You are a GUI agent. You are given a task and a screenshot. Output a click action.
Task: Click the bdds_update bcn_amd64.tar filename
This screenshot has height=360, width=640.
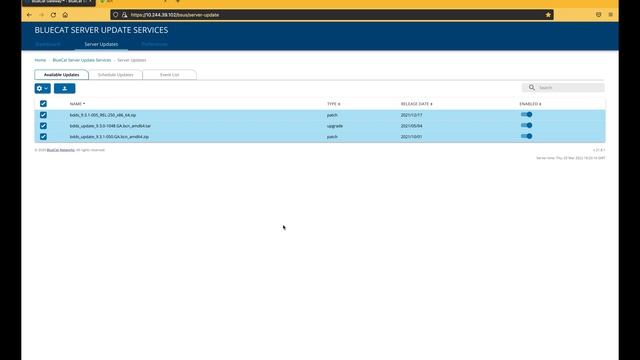[x=110, y=126]
